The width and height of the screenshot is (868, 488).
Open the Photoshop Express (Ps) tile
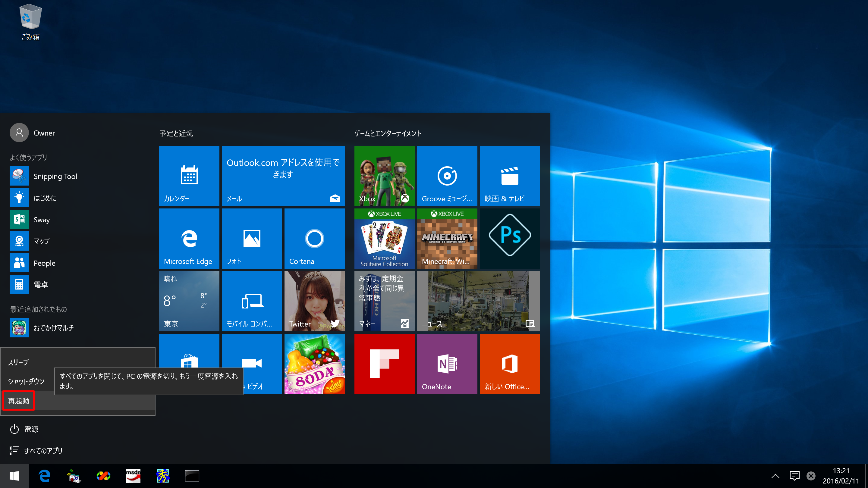[510, 239]
